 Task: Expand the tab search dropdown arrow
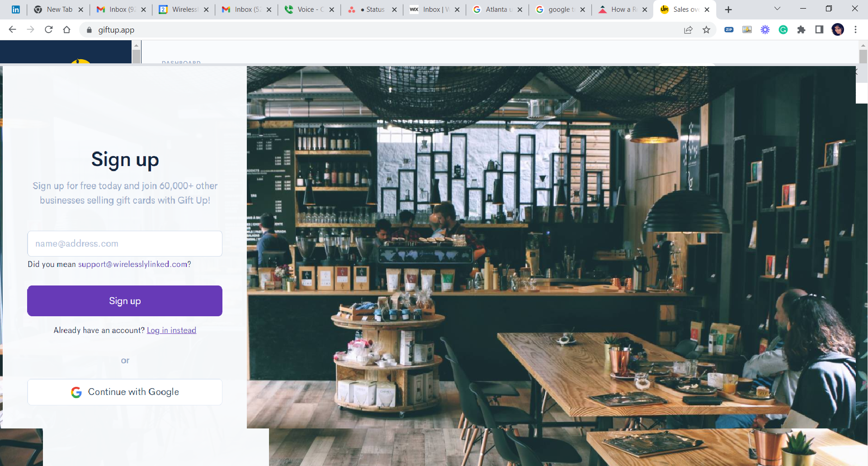(777, 9)
